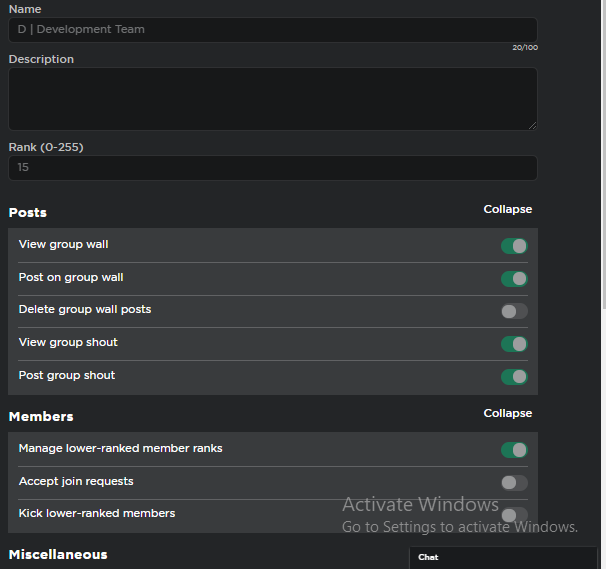Enable the Accept join requests toggle
This screenshot has height=569, width=606.
[x=514, y=482]
